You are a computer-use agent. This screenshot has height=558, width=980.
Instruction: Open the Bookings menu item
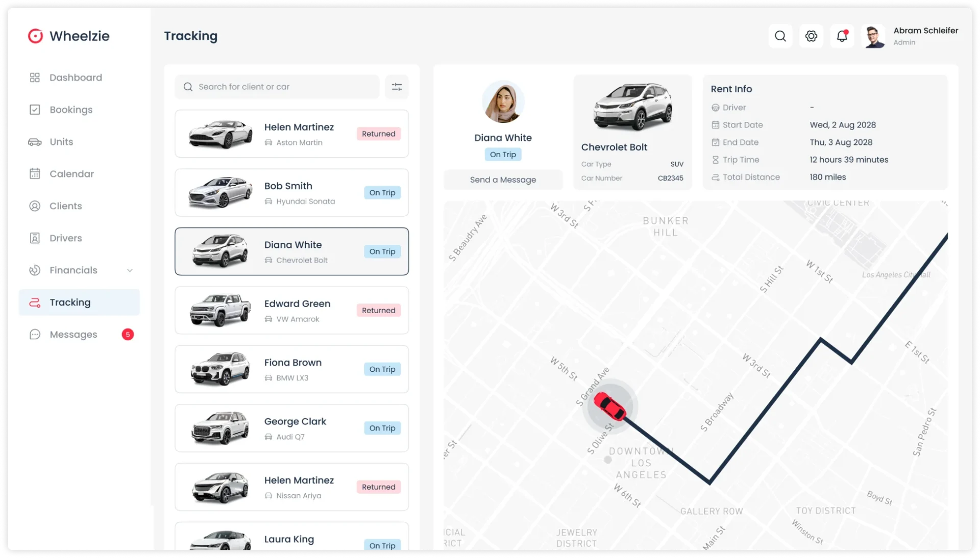[71, 110]
